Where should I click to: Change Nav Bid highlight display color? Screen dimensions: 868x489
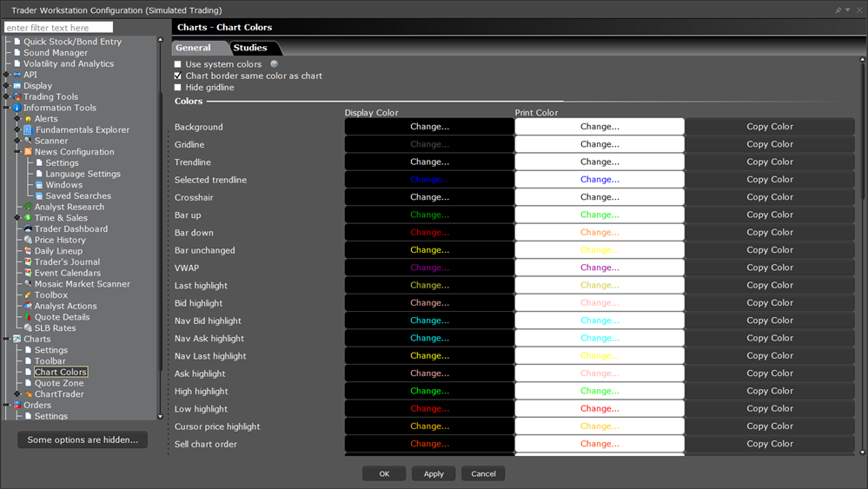tap(429, 320)
